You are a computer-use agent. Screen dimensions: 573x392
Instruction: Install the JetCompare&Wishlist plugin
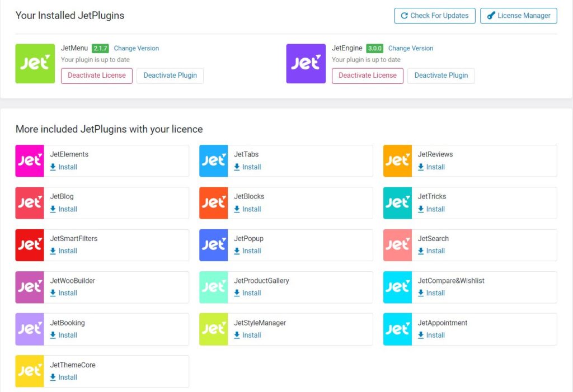pos(431,293)
